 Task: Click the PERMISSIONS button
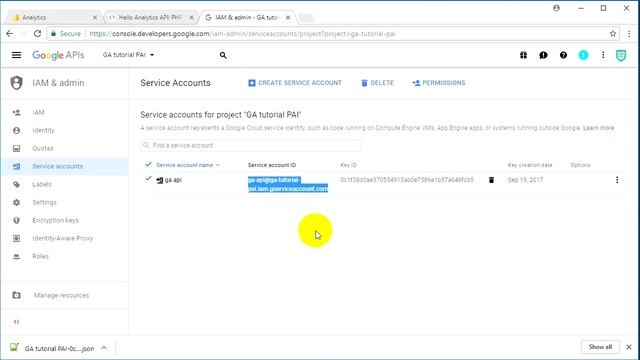pos(439,83)
